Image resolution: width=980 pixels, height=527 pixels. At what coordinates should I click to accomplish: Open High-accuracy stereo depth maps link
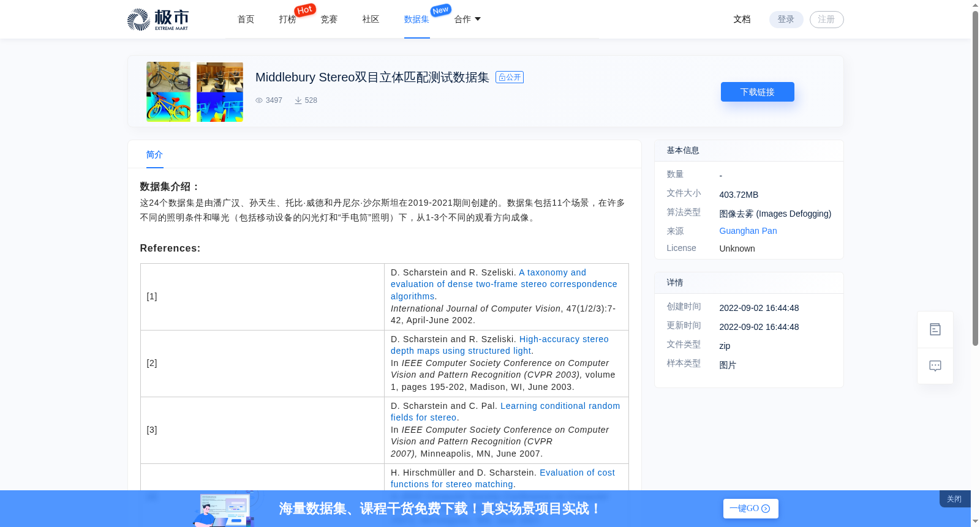tap(500, 345)
